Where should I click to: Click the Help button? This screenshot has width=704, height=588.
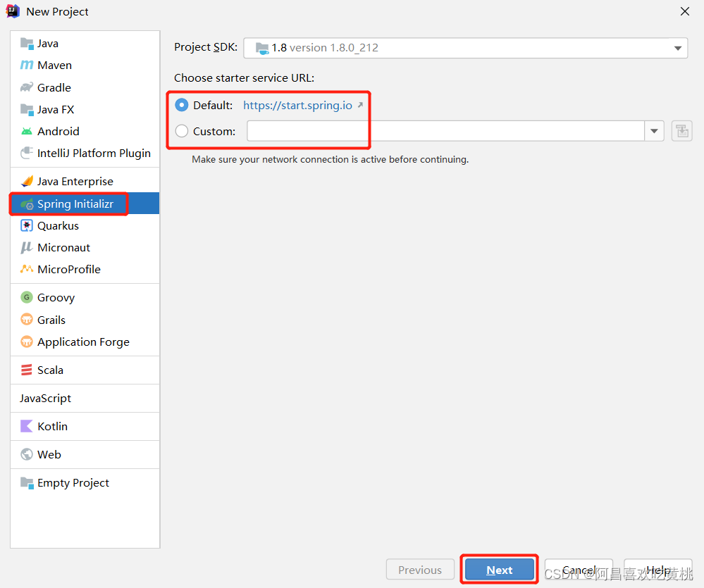[657, 570]
